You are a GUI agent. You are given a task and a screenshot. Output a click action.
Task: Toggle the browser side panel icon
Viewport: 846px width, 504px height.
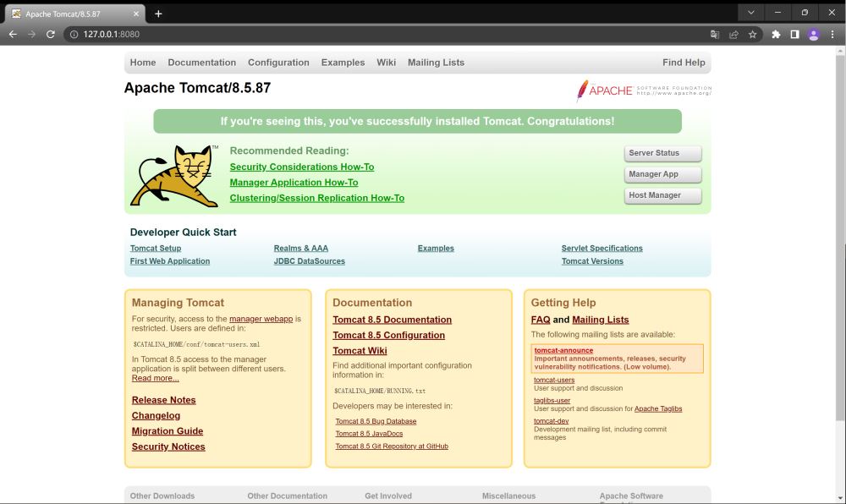click(x=794, y=34)
